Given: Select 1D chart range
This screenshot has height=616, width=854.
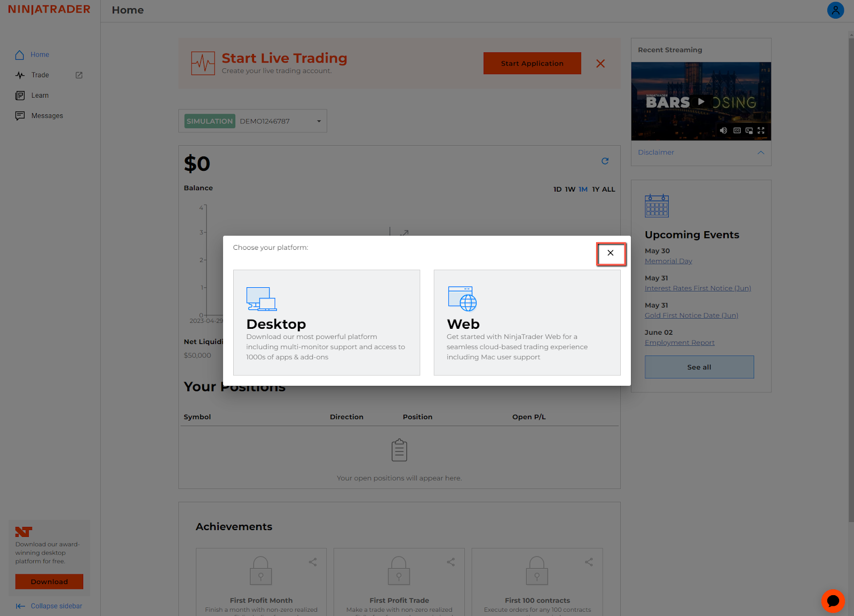Looking at the screenshot, I should 557,189.
